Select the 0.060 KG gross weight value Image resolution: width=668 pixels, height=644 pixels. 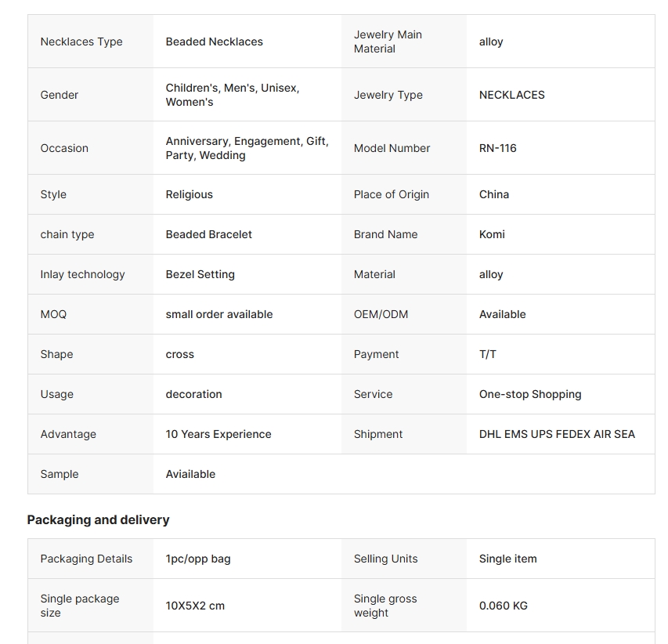pos(504,606)
